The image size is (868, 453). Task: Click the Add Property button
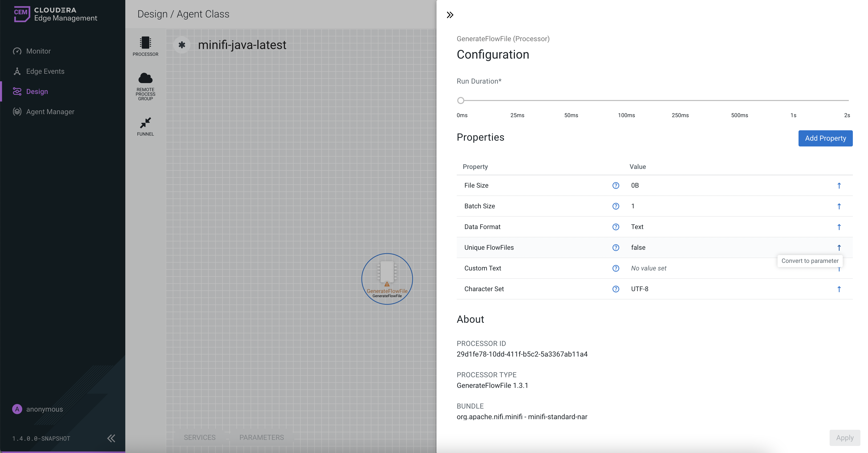pos(825,138)
